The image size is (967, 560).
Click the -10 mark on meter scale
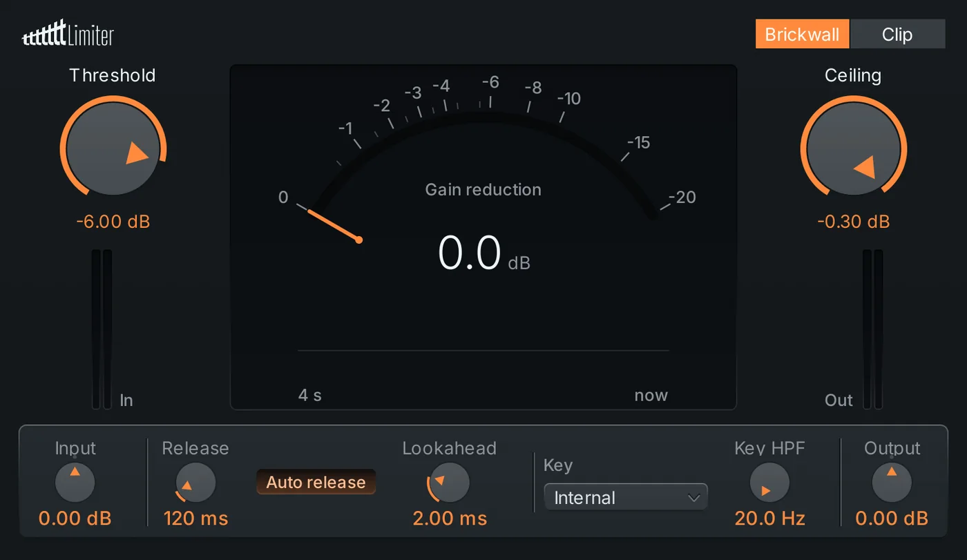point(569,99)
